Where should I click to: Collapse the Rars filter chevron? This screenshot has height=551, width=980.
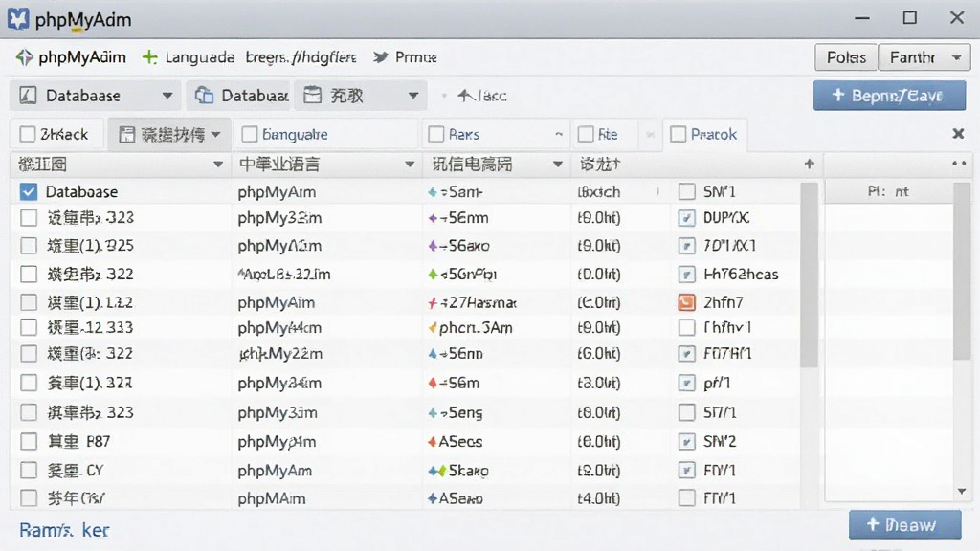click(559, 134)
